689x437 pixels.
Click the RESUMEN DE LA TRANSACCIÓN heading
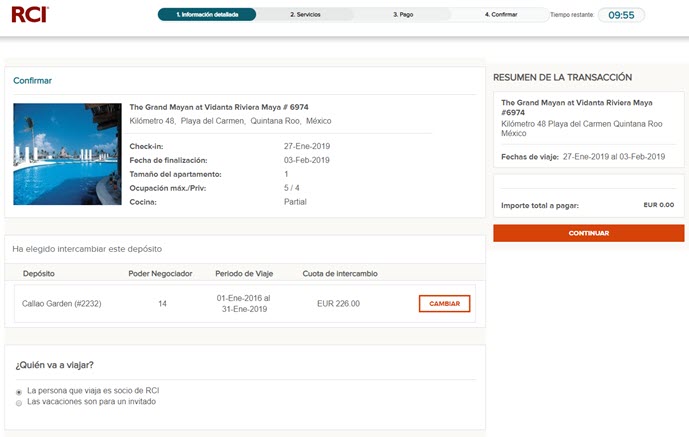562,77
